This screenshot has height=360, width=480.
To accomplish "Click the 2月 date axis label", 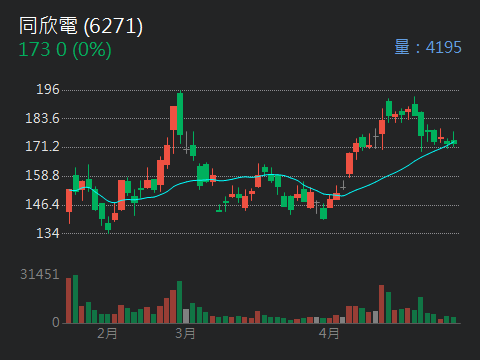I will tap(107, 333).
